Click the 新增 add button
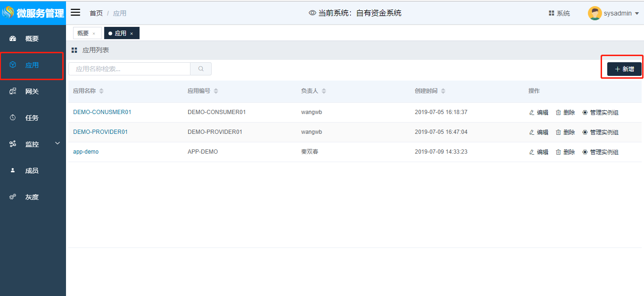The height and width of the screenshot is (296, 644). pyautogui.click(x=624, y=69)
